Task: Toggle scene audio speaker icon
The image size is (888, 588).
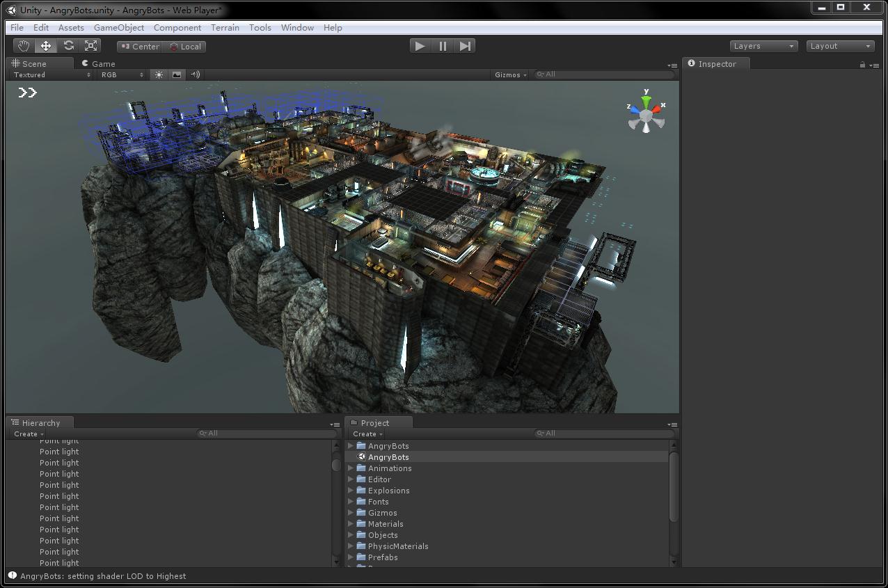Action: (196, 74)
